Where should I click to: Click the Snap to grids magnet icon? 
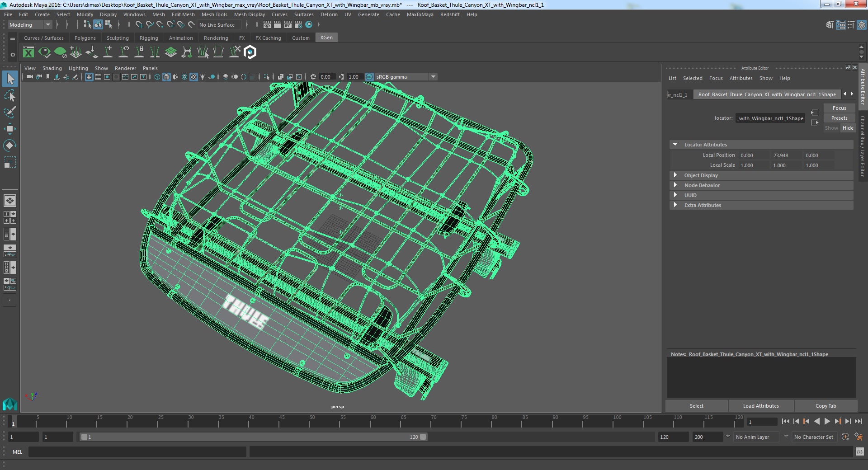[139, 25]
